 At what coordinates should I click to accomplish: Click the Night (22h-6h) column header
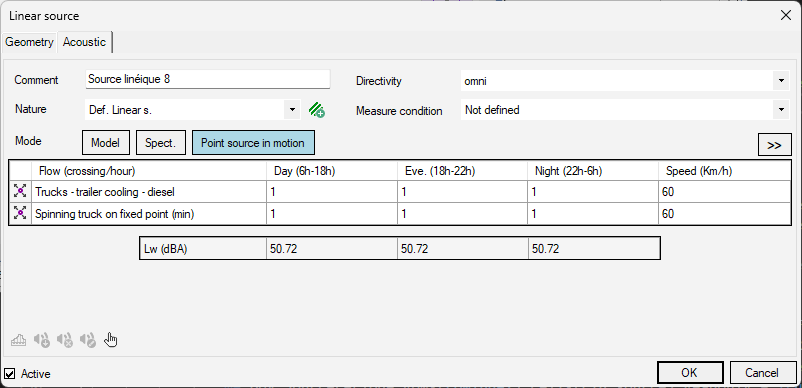[x=593, y=171]
